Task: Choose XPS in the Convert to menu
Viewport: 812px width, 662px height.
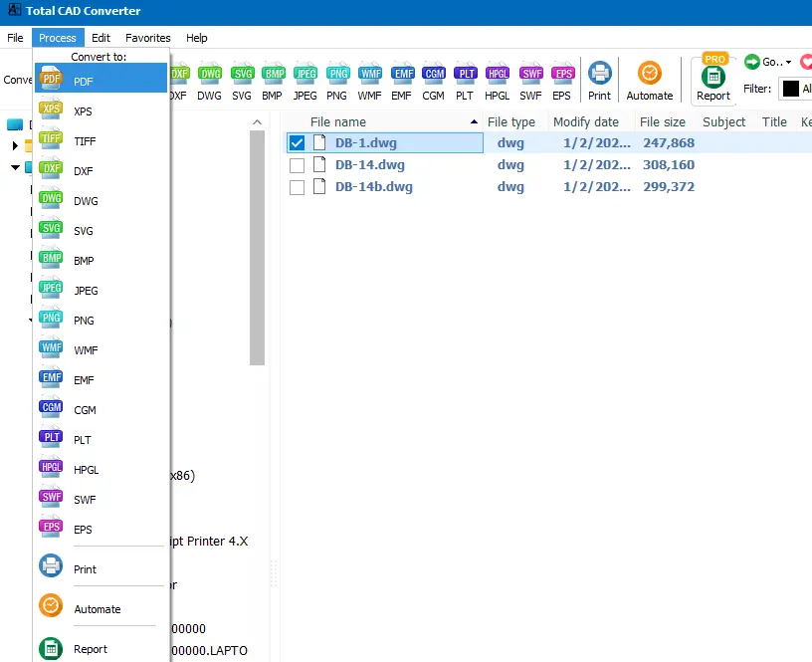Action: 101,110
